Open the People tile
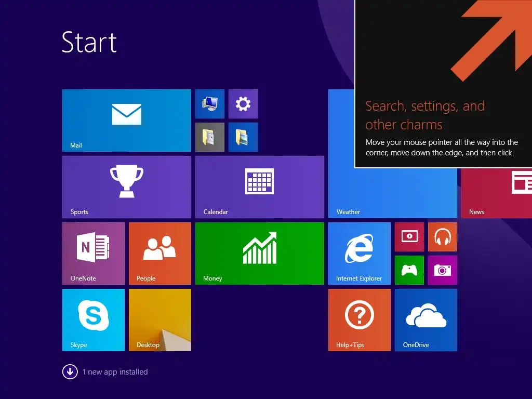The height and width of the screenshot is (399, 532). [160, 254]
